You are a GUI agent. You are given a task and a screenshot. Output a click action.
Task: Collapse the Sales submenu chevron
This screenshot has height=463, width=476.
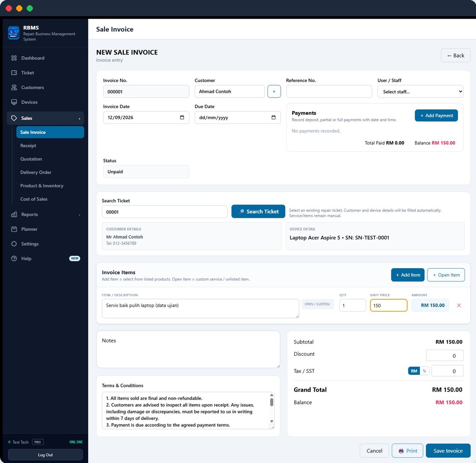[x=79, y=119]
